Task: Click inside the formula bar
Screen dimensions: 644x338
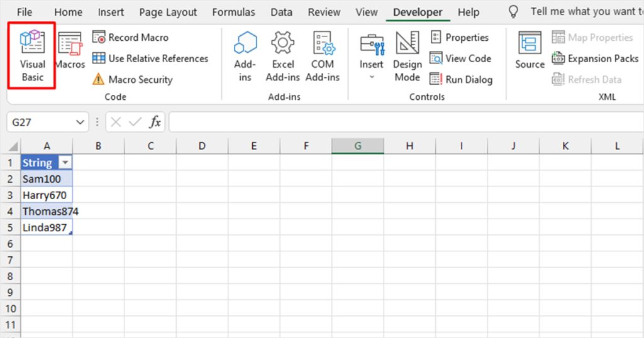Action: tap(407, 123)
